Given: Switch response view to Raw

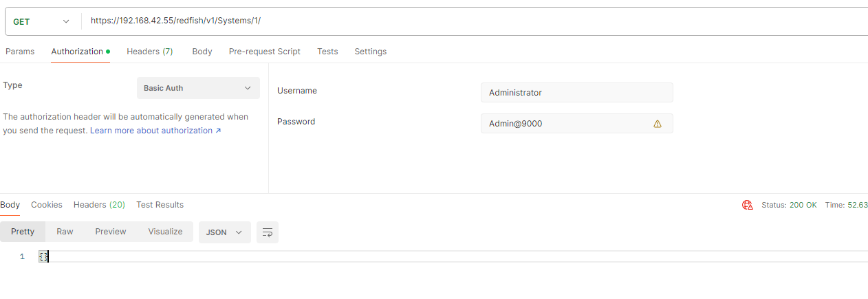Looking at the screenshot, I should click(x=65, y=232).
